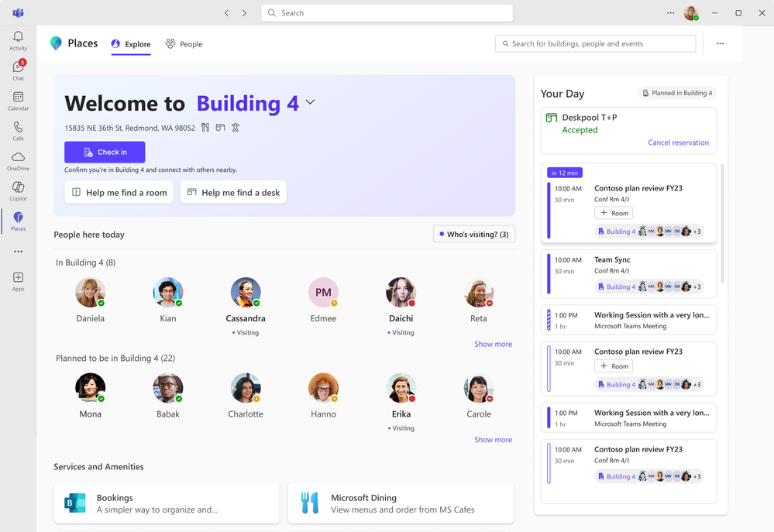This screenshot has height=532, width=774.
Task: Show more people in Building 4
Action: point(493,344)
